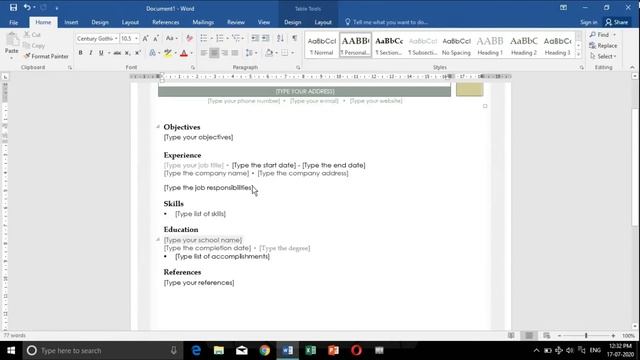Switch to the References tab
Screen dimensions: 640x360
tap(165, 22)
